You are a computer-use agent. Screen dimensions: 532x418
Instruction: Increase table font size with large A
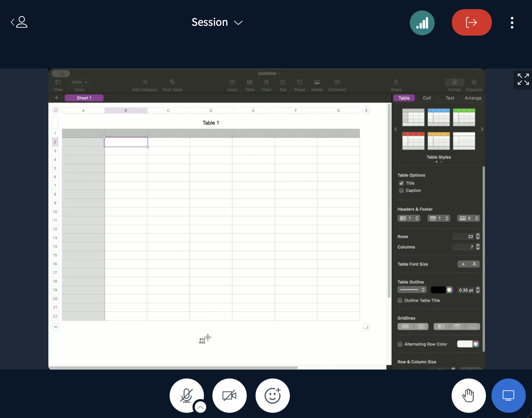tap(474, 264)
